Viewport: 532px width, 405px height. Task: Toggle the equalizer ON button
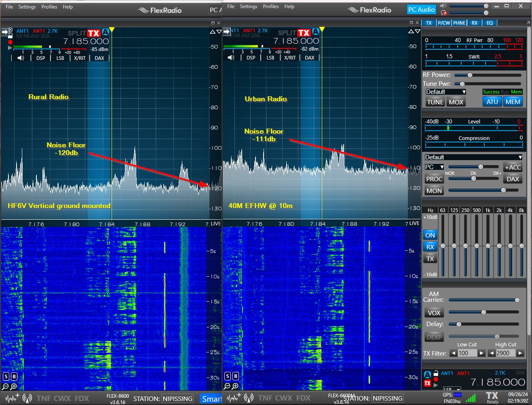tap(430, 235)
